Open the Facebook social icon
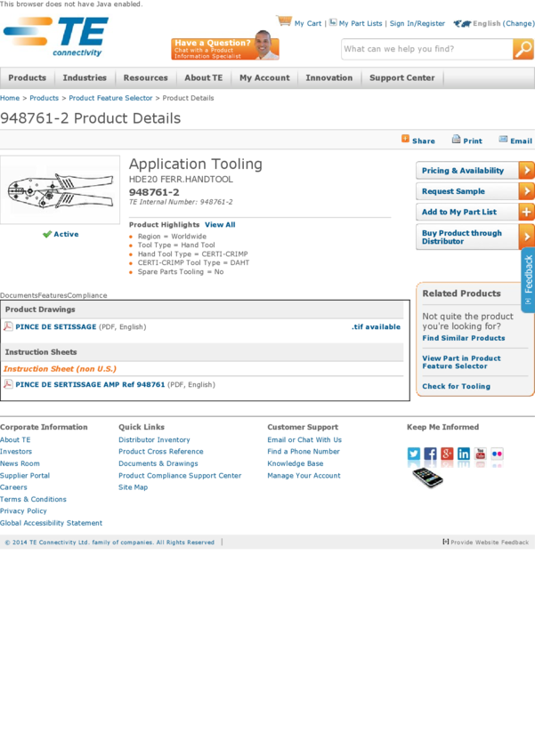This screenshot has width=535, height=756. pos(430,454)
